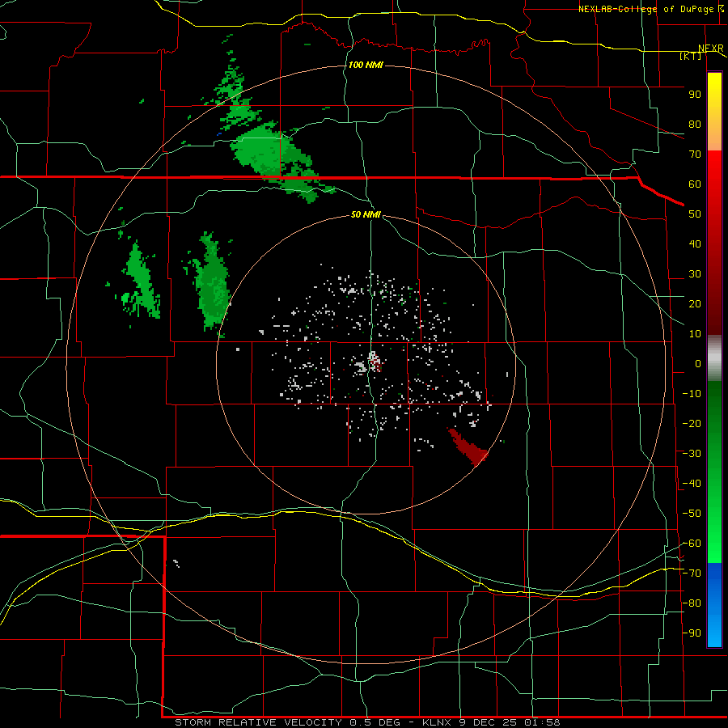Pick the green segment of the color bar
The width and height of the screenshot is (728, 728).
(x=714, y=472)
